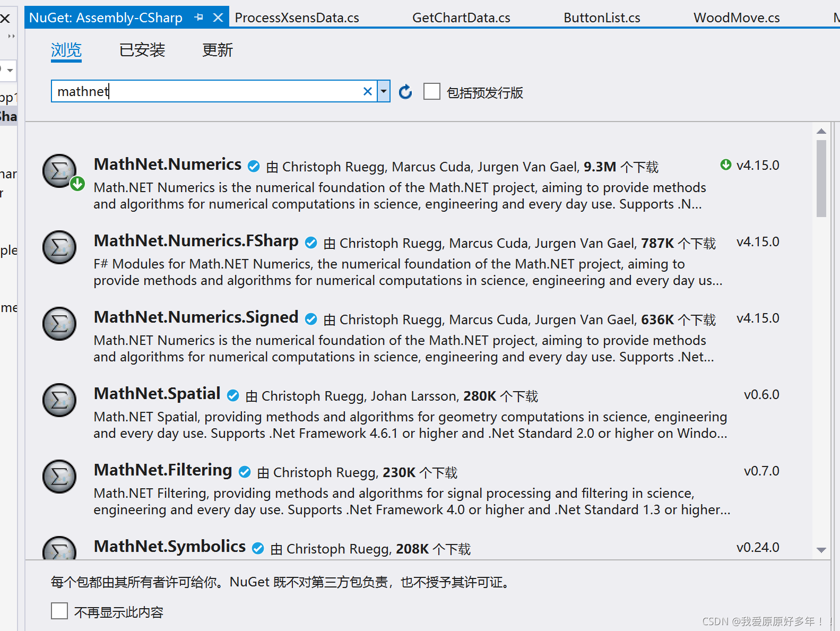Check the do-not-show-again checkbox
The width and height of the screenshot is (840, 631).
pos(59,611)
